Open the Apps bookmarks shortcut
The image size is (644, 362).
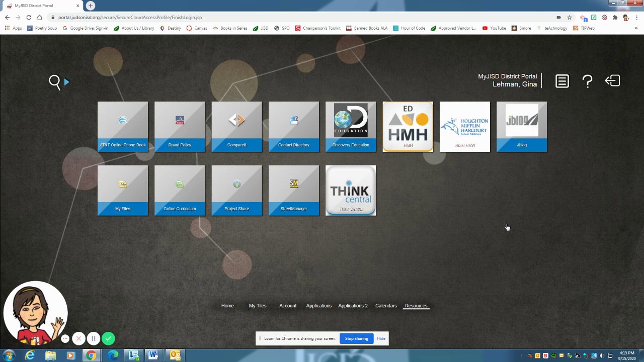point(14,28)
